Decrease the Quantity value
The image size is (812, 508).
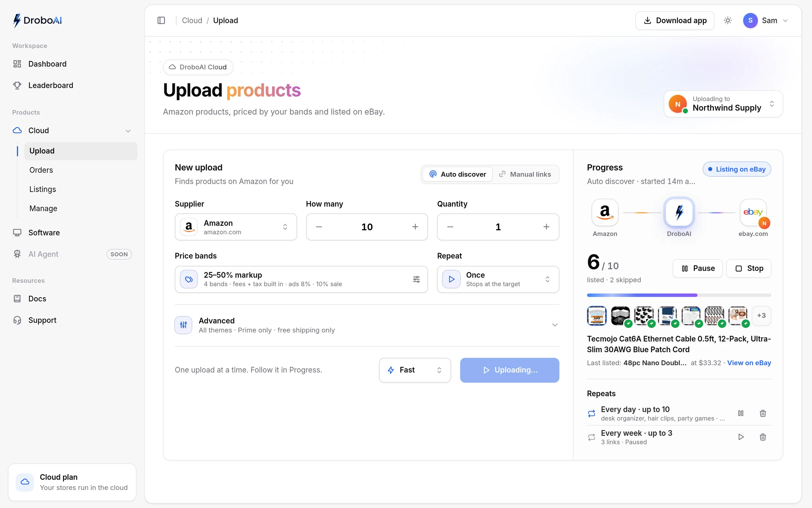coord(450,227)
